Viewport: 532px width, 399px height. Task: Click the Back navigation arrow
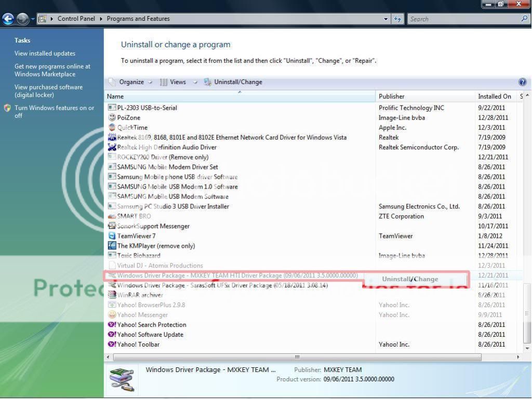[x=8, y=19]
